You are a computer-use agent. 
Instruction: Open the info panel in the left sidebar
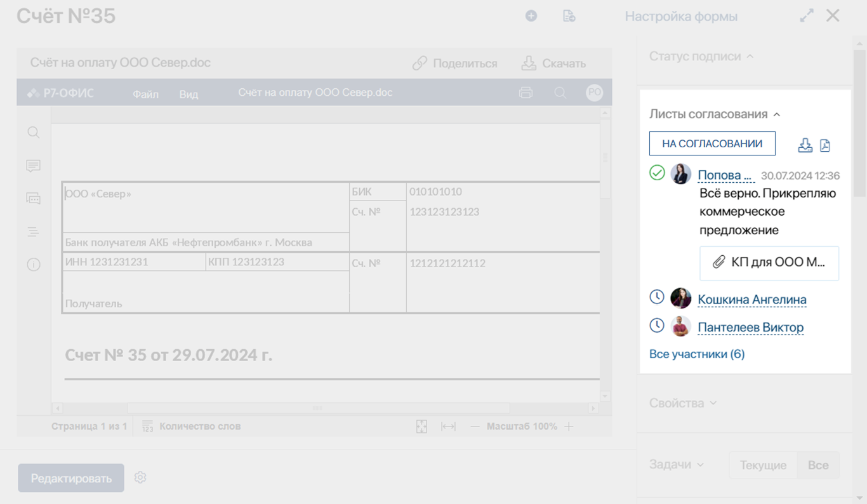point(34,265)
